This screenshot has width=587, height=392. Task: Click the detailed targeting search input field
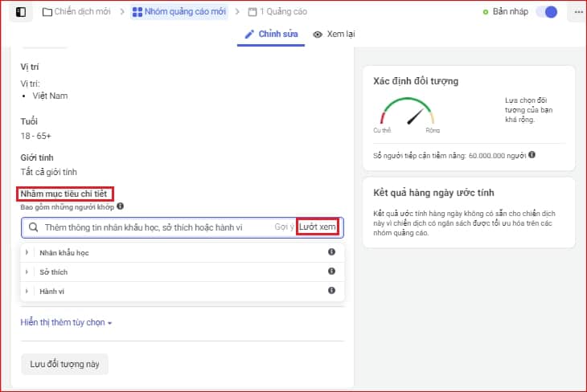[153, 228]
